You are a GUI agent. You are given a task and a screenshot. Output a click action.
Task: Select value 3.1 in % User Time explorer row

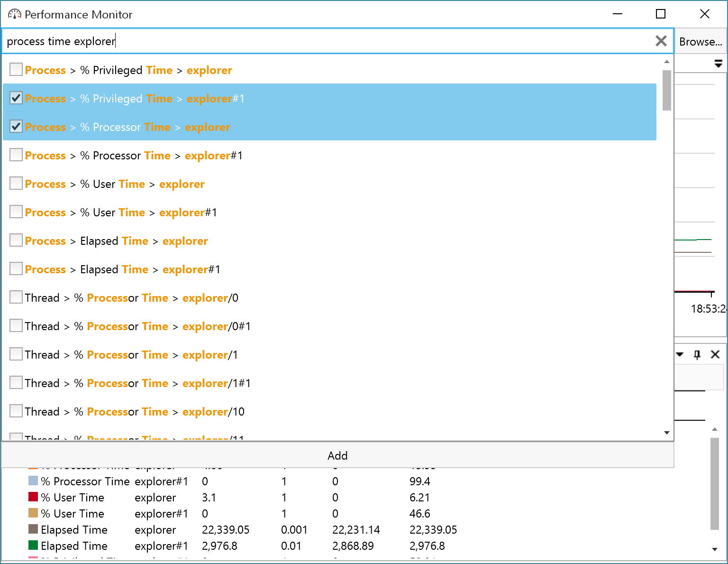coord(209,498)
